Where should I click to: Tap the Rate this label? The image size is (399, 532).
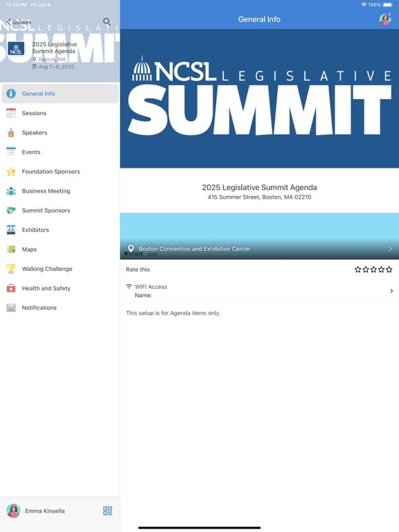pyautogui.click(x=138, y=269)
